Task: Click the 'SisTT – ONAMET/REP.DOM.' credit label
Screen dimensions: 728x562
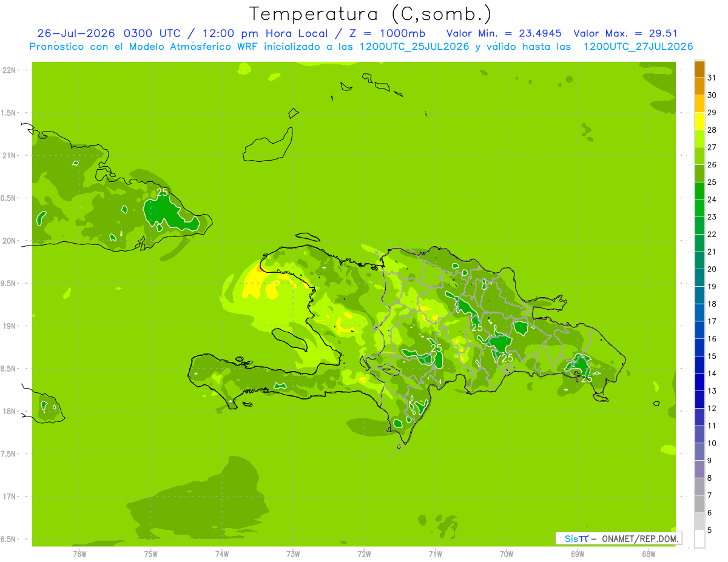Action: pos(618,538)
